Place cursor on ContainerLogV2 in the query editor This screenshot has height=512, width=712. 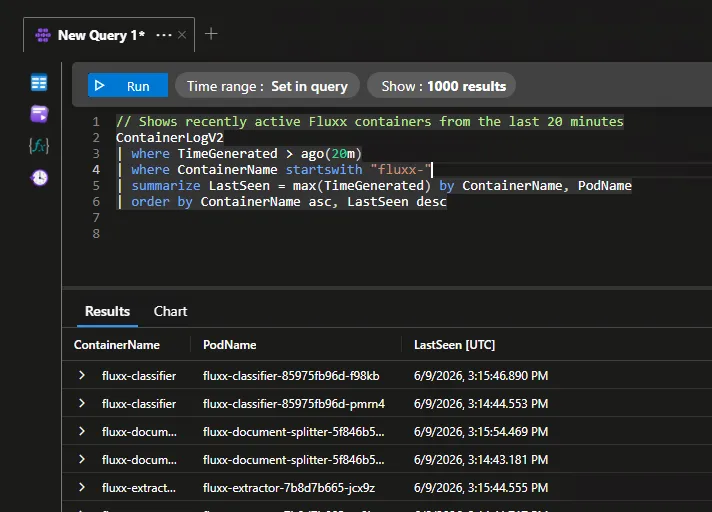(x=169, y=138)
